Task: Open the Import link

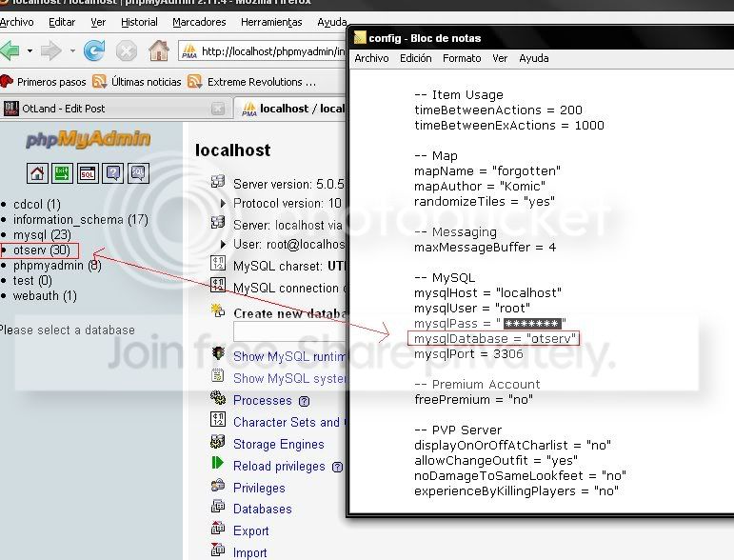Action: 250,553
